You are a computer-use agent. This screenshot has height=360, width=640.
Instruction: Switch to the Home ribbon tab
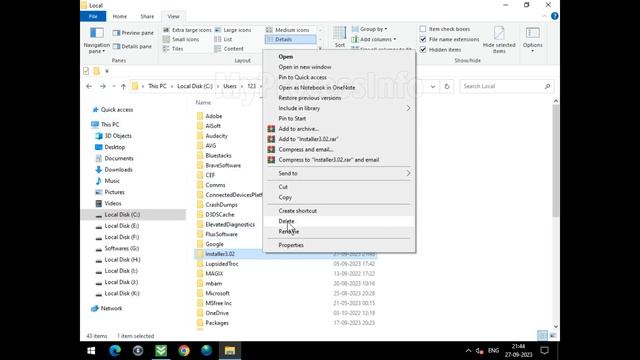[120, 16]
